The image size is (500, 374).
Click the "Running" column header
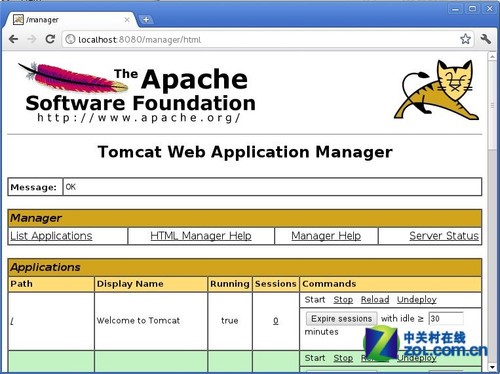coord(230,284)
